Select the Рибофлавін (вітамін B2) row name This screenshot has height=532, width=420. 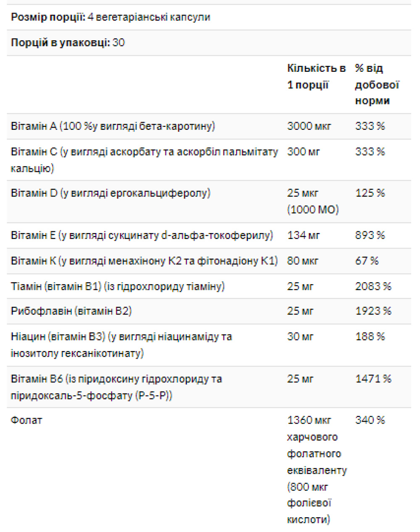click(x=71, y=311)
